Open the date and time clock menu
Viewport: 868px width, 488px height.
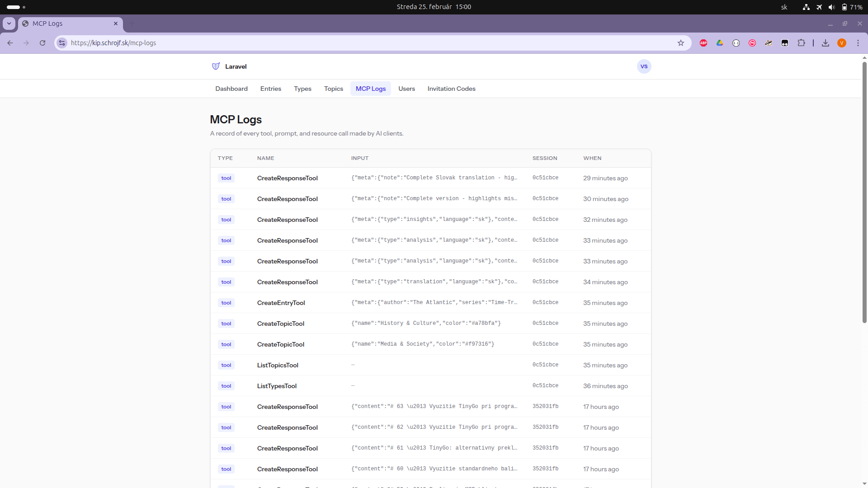[x=434, y=7]
